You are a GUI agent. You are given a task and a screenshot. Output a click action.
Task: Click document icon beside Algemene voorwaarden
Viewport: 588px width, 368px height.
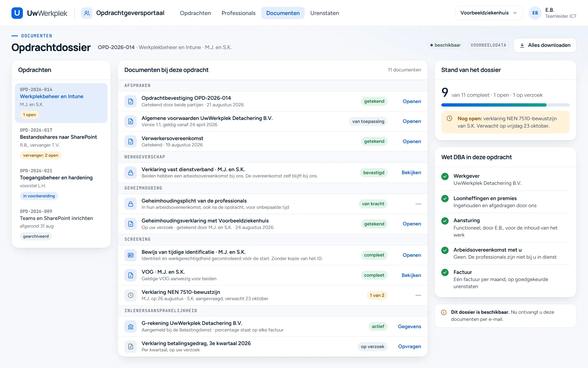click(131, 121)
